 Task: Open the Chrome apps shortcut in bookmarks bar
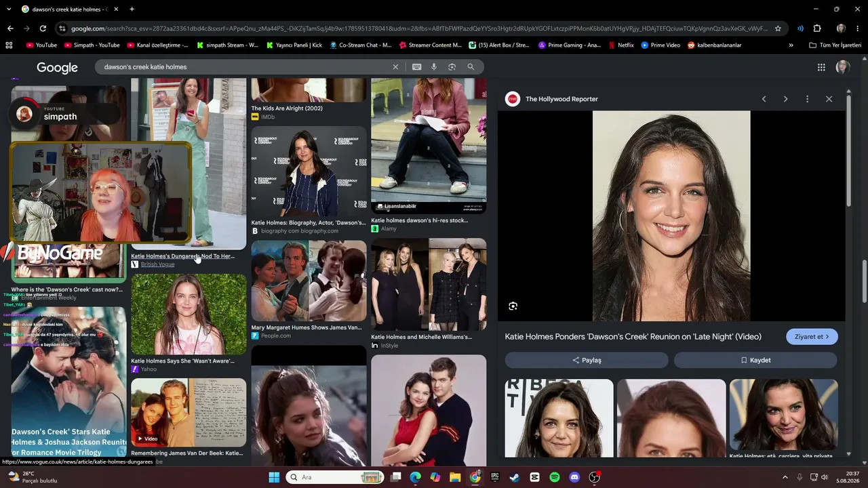click(x=9, y=45)
